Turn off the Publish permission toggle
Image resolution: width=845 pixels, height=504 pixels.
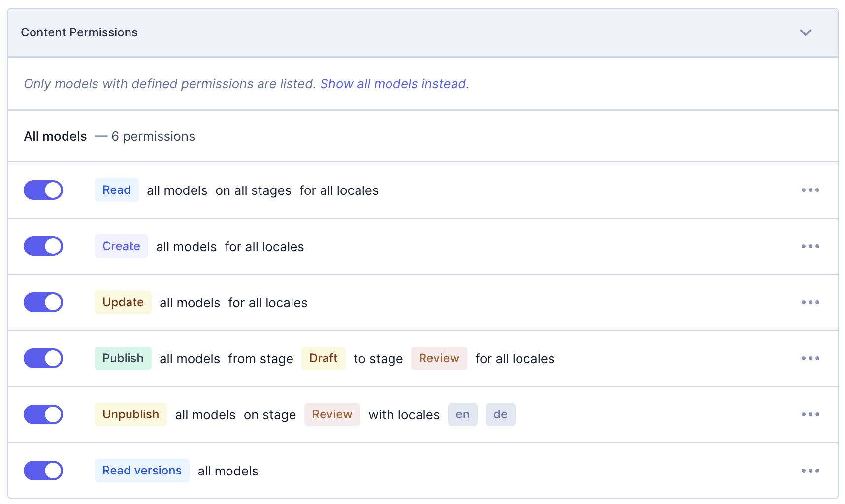pyautogui.click(x=43, y=358)
